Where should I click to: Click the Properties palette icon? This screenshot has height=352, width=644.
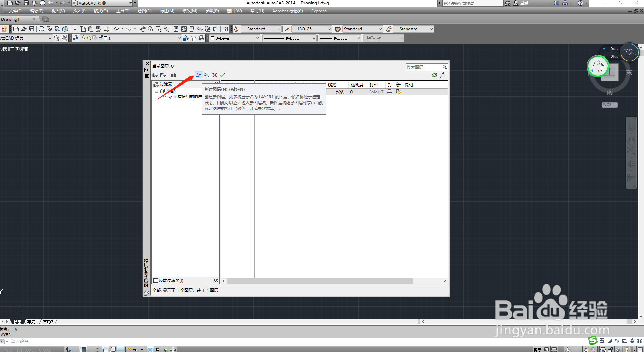pyautogui.click(x=176, y=29)
